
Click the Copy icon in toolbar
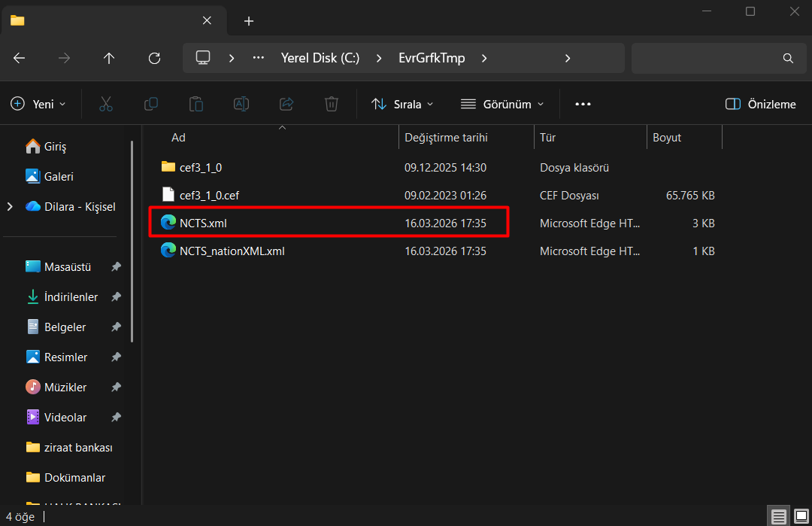pos(150,104)
